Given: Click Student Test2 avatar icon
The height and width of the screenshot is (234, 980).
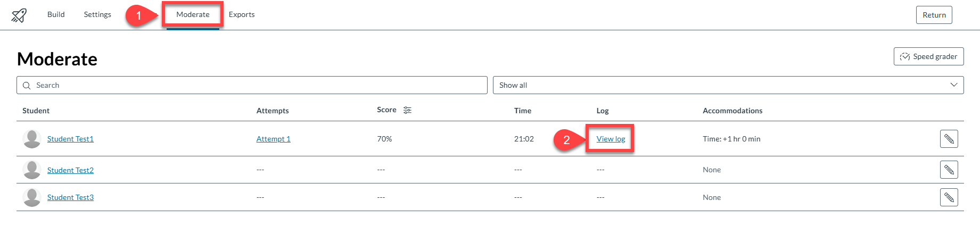Looking at the screenshot, I should (32, 170).
